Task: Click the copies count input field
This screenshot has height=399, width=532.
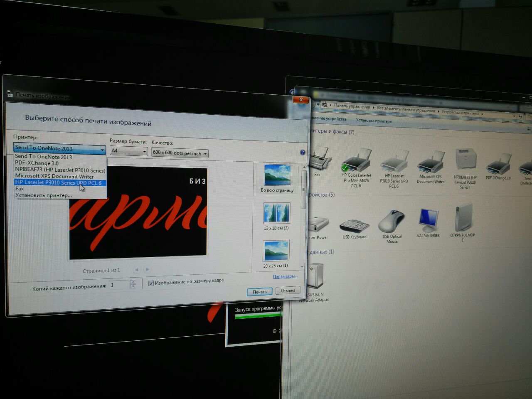Action: click(119, 285)
